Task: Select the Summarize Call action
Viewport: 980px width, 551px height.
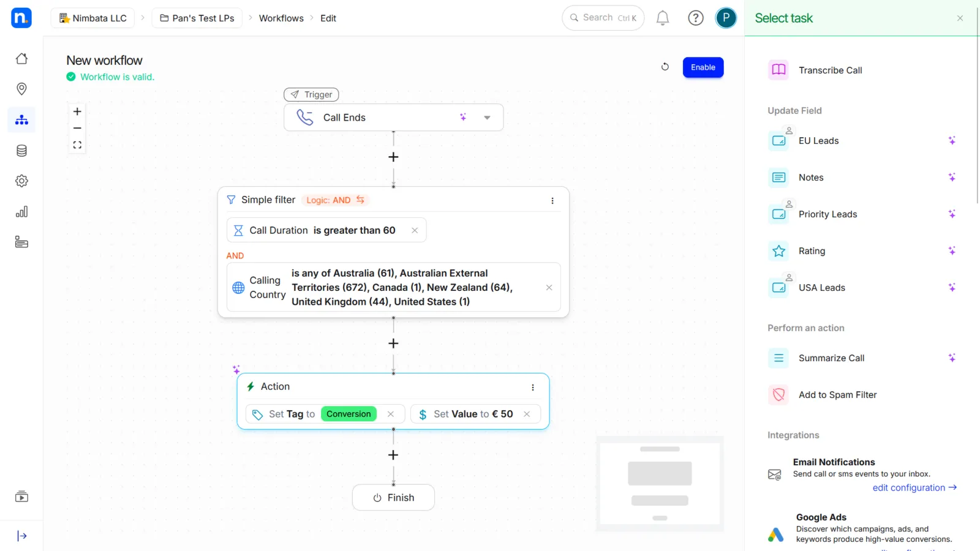Action: [862, 358]
